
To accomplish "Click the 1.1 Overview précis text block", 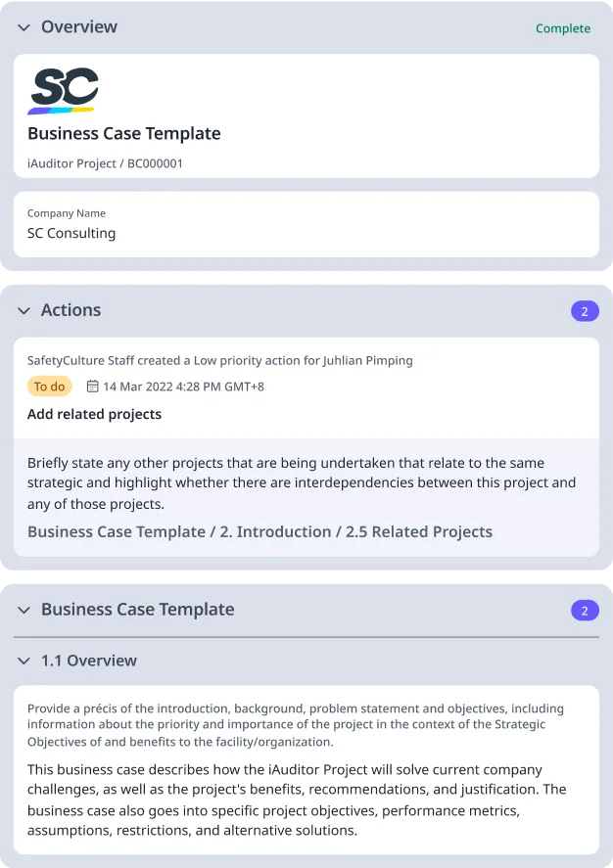I will (x=294, y=725).
